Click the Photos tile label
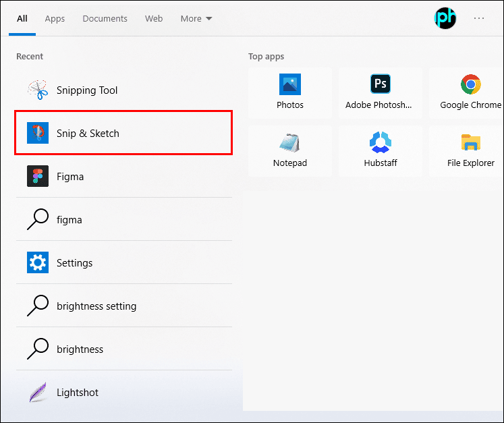The image size is (504, 423). click(290, 105)
